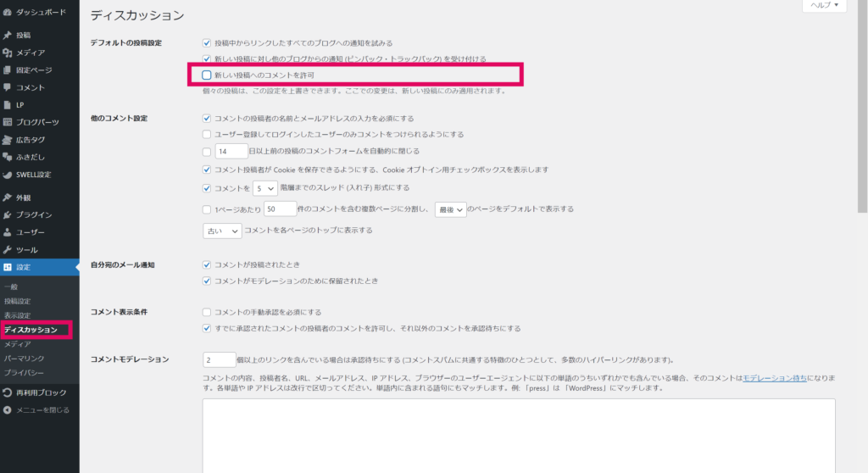The image size is (868, 473).
Task: Uncheck コメントが投稿されたとき email notification
Action: (x=207, y=264)
